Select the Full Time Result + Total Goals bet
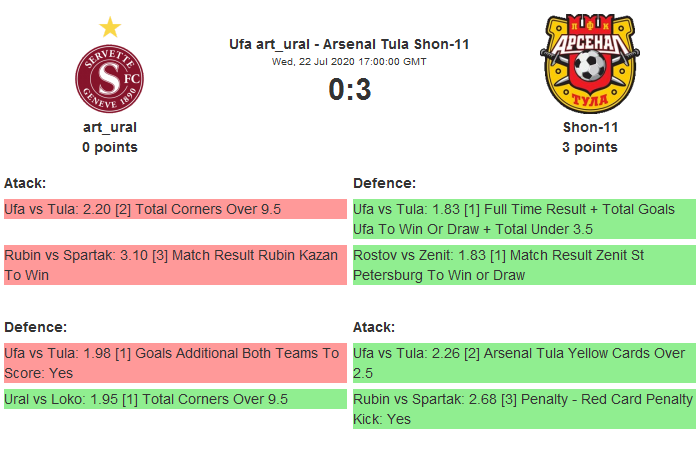 (524, 219)
